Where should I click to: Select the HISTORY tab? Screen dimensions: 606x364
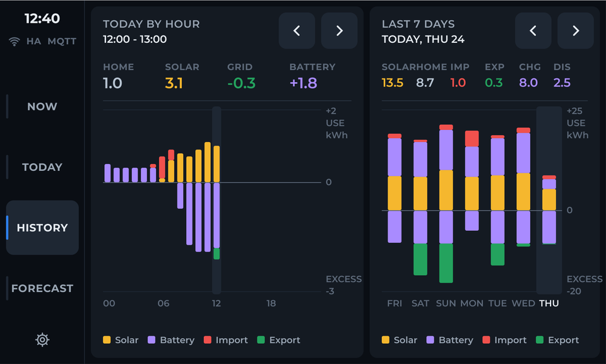coord(42,228)
